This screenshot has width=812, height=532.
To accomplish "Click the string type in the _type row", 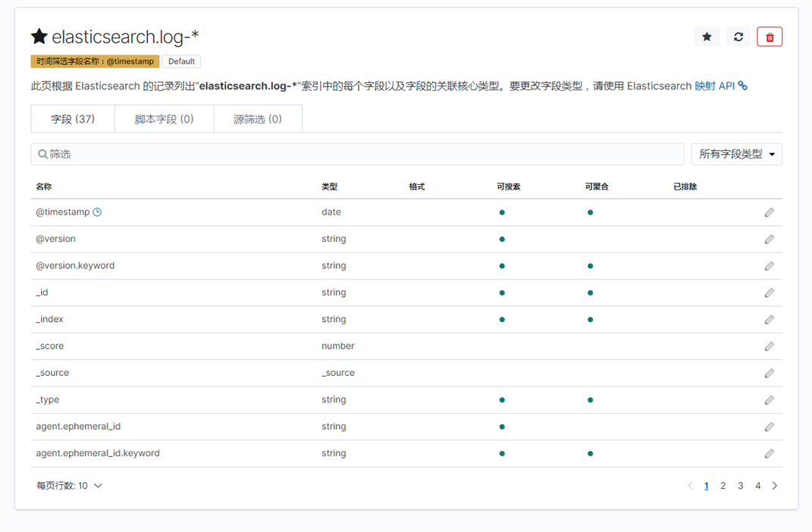I will [x=334, y=399].
